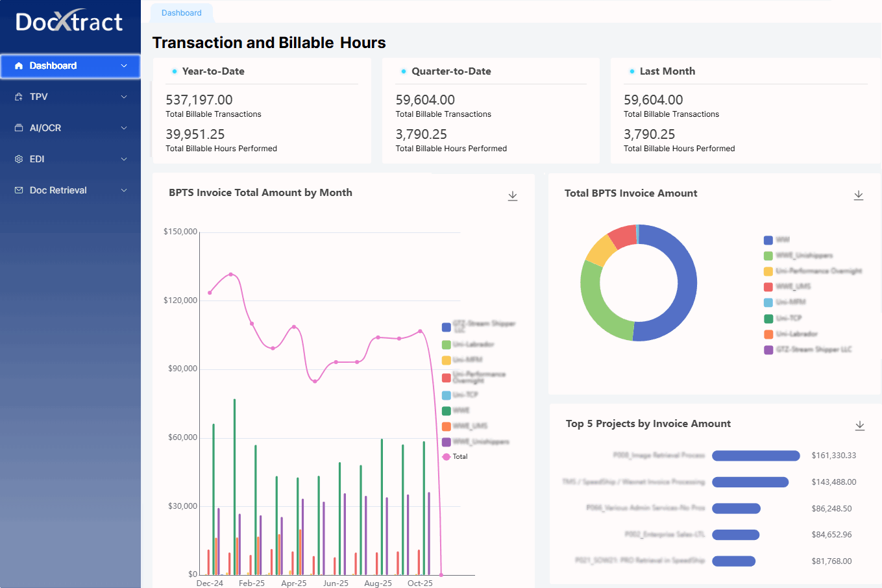Download the BPTS Invoice by Month chart
The height and width of the screenshot is (588, 882).
click(512, 196)
